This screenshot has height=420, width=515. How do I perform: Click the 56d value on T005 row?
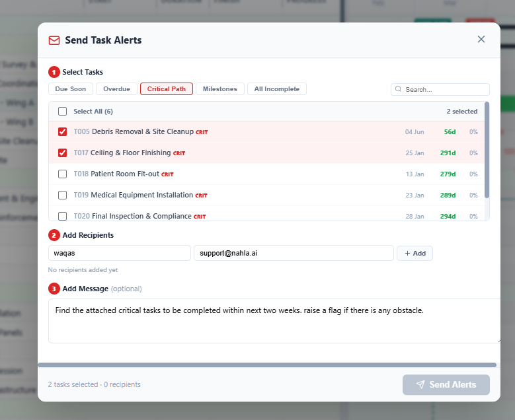[x=450, y=132]
